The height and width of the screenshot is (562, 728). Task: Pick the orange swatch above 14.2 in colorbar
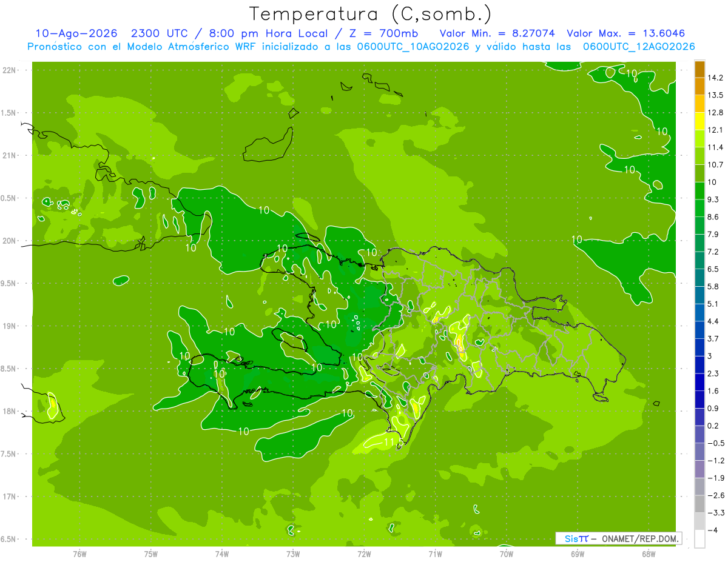pos(699,69)
